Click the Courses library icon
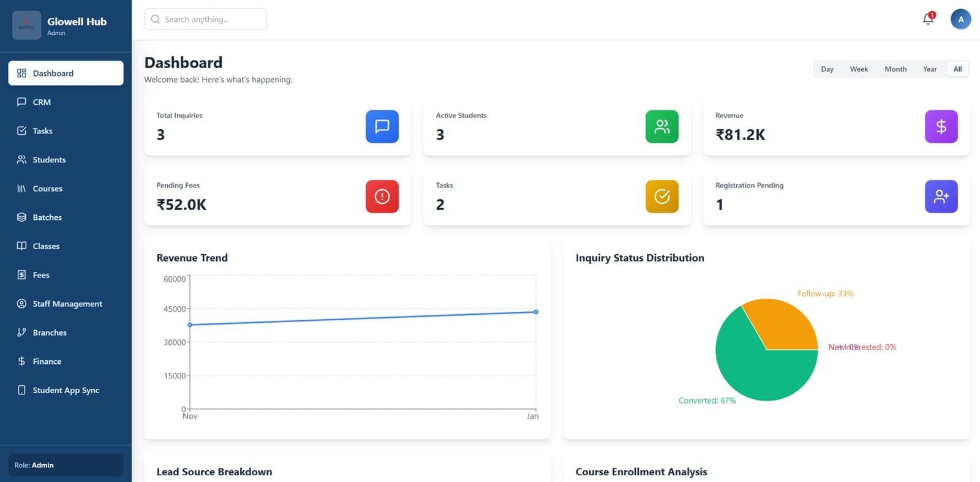This screenshot has width=980, height=482. 21,188
